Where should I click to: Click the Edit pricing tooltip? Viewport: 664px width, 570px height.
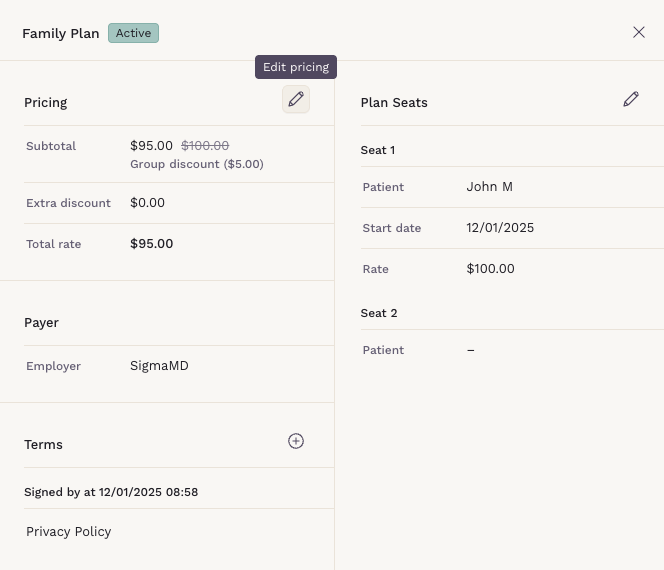[x=295, y=67]
